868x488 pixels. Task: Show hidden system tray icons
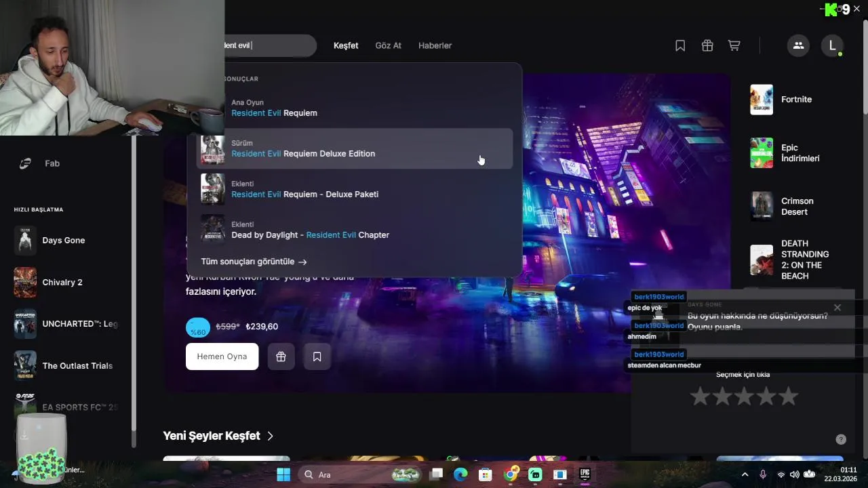pos(745,474)
